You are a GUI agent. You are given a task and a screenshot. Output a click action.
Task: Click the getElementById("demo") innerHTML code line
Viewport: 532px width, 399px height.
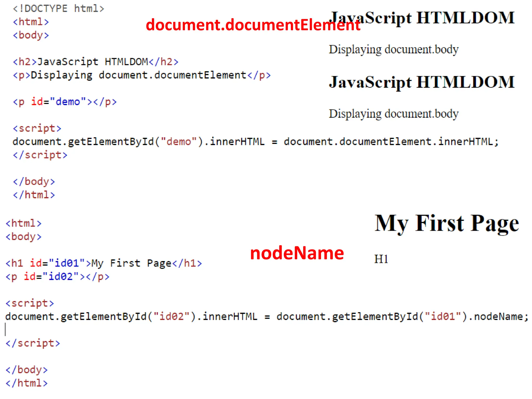click(x=256, y=142)
